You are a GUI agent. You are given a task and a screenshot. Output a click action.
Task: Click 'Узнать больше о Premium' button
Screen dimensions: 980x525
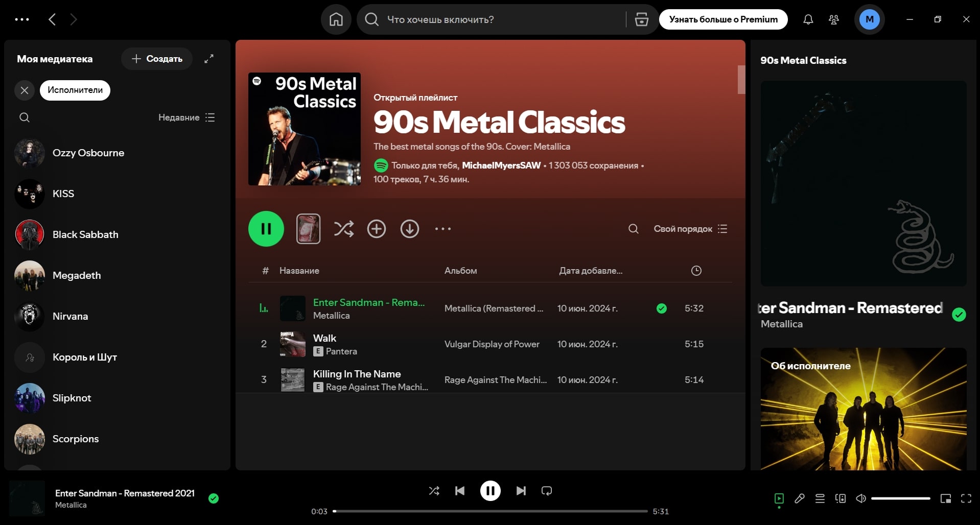[x=723, y=19]
